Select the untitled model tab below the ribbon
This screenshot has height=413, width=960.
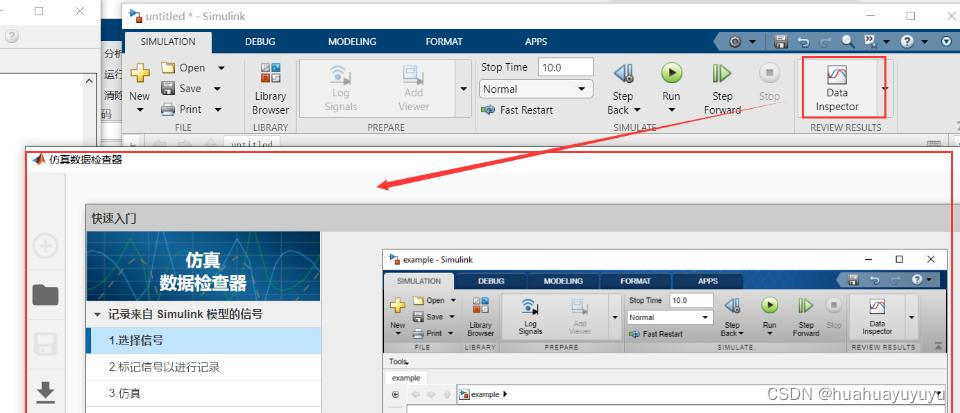pos(252,144)
